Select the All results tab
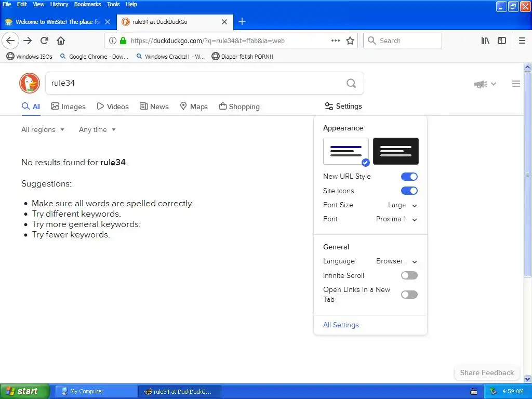 pyautogui.click(x=31, y=107)
